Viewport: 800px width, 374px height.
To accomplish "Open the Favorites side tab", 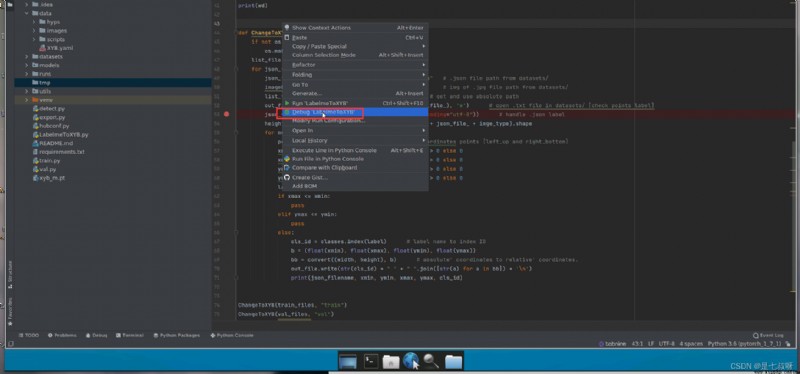I will [10, 312].
